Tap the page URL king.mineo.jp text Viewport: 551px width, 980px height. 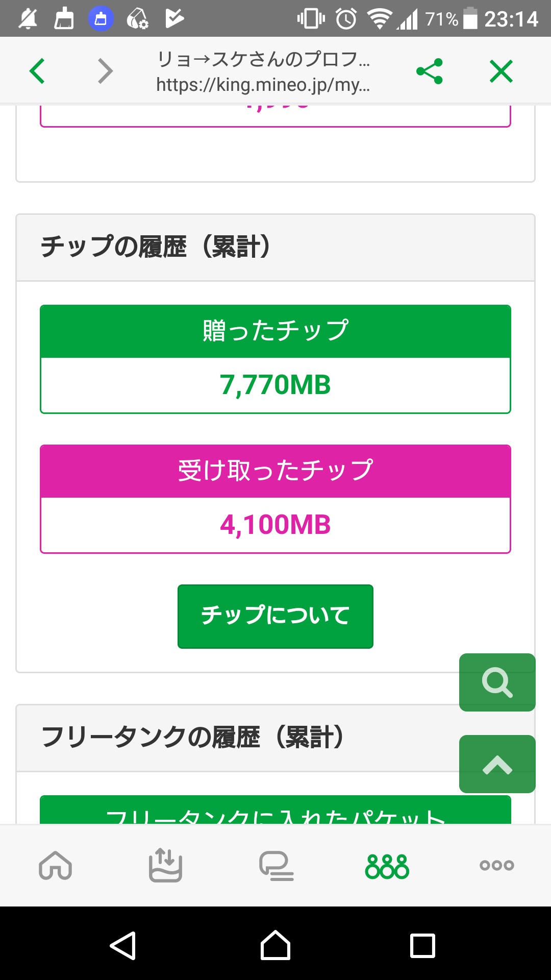[263, 85]
